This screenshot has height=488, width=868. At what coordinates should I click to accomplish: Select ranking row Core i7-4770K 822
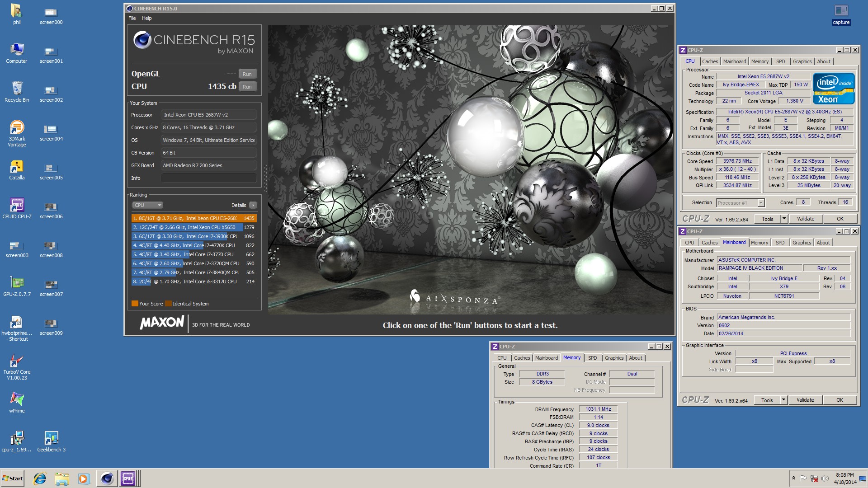(194, 245)
